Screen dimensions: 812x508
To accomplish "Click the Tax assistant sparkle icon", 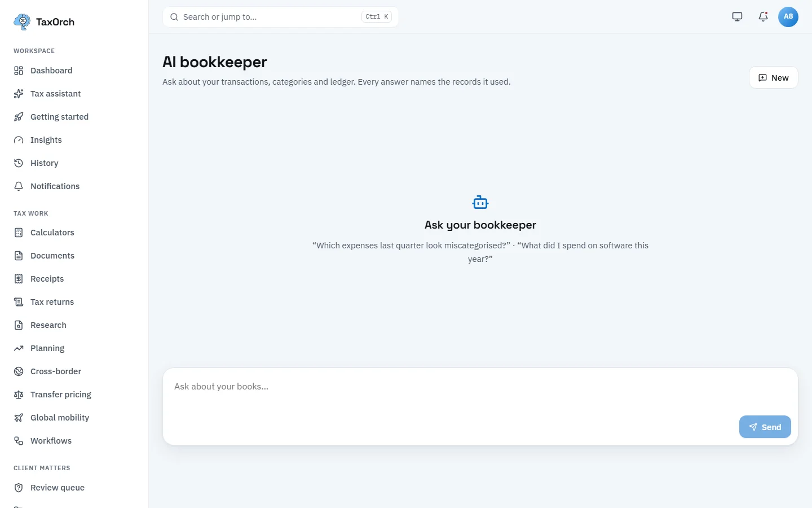I will pyautogui.click(x=19, y=94).
